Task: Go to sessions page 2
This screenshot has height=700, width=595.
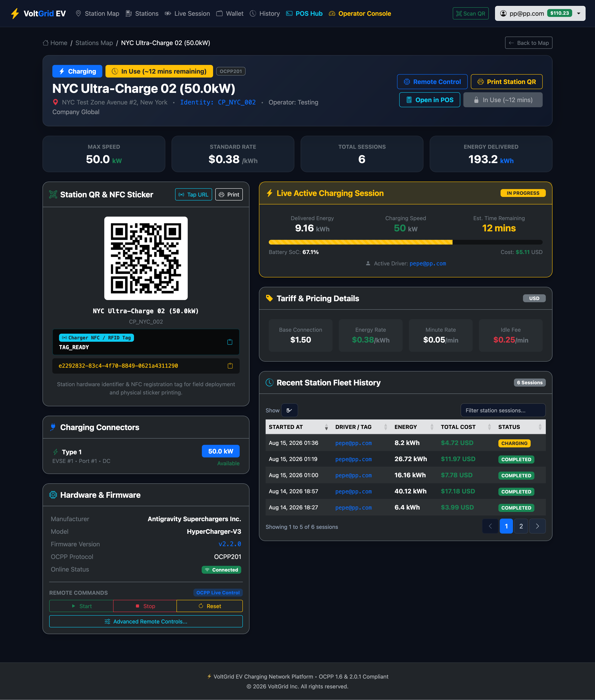Action: (x=521, y=526)
